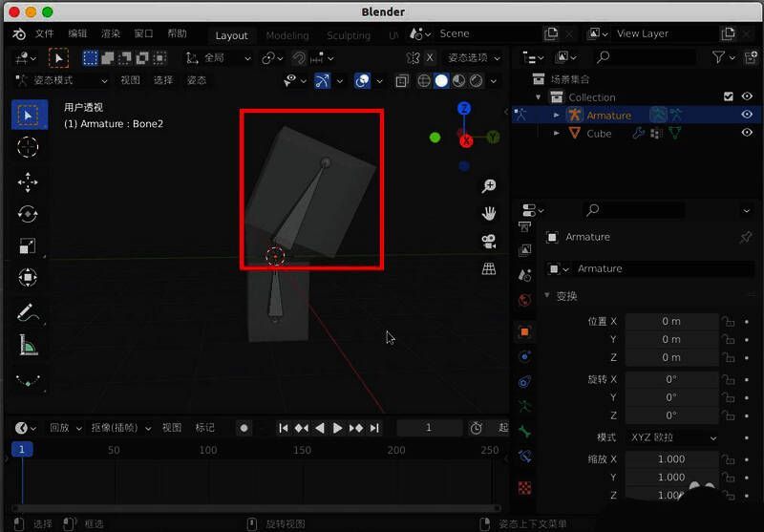Choose the 3D Cursor tool

[28, 147]
